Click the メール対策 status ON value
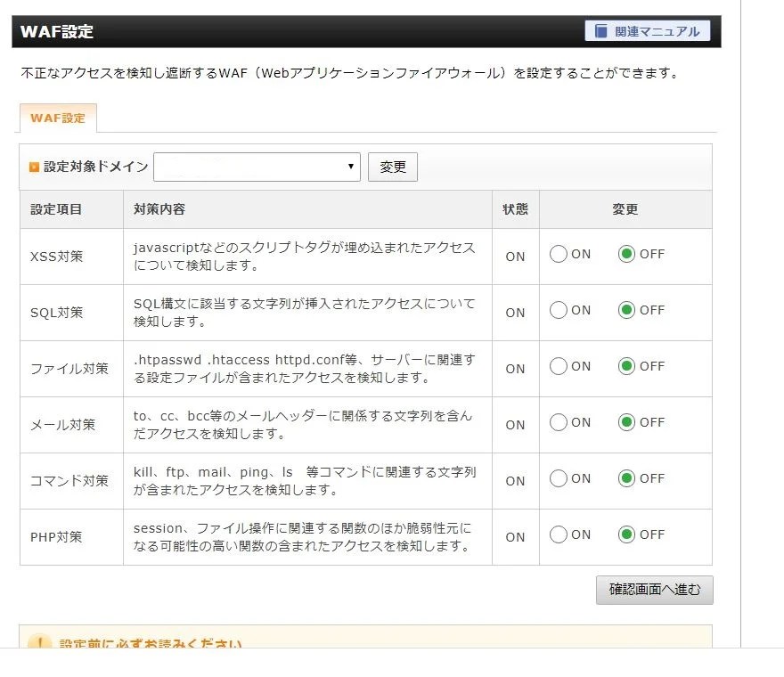This screenshot has height=677, width=784. (515, 425)
